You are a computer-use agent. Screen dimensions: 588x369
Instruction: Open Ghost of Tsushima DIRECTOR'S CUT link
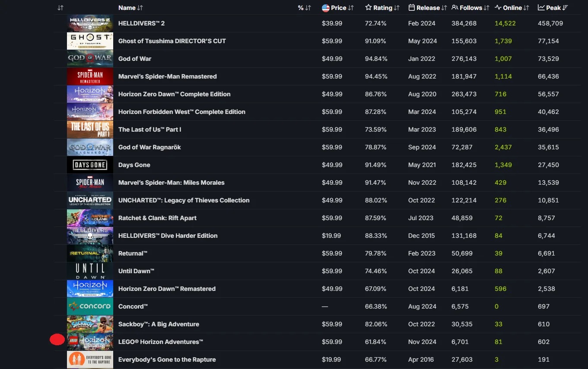(172, 41)
